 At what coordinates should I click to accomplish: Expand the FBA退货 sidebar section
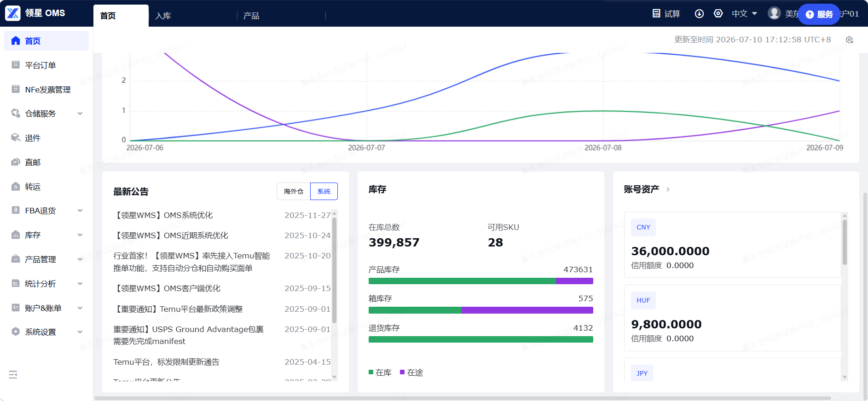coord(46,211)
